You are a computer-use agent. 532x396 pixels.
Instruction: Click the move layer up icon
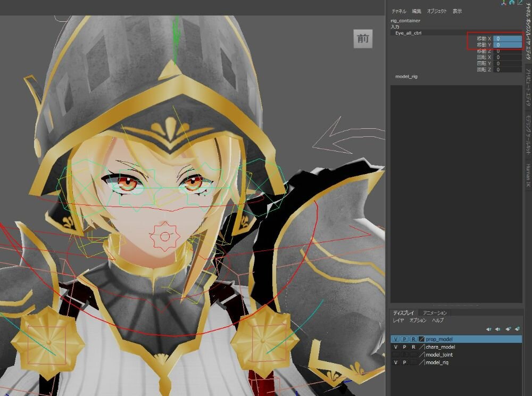pos(489,329)
